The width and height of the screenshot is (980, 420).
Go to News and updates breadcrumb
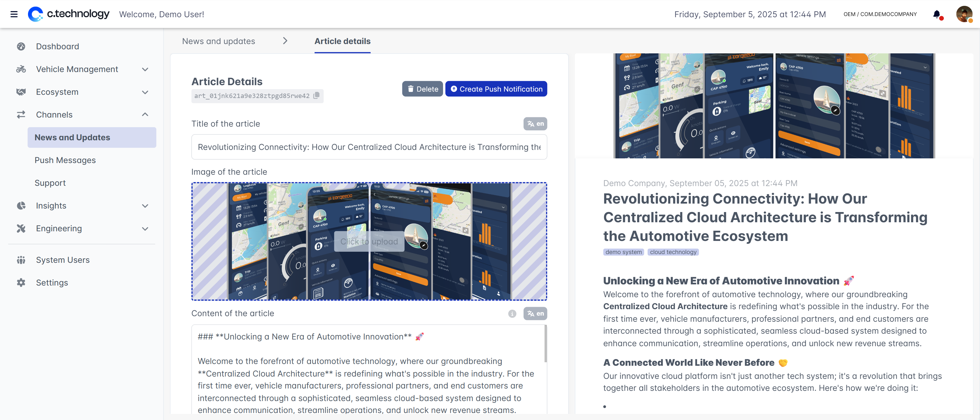point(218,41)
